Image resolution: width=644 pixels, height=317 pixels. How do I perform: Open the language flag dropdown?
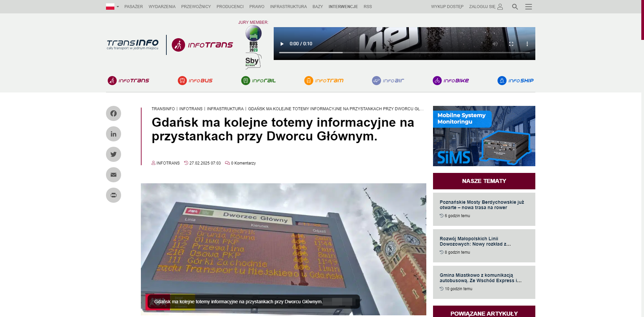tap(112, 7)
